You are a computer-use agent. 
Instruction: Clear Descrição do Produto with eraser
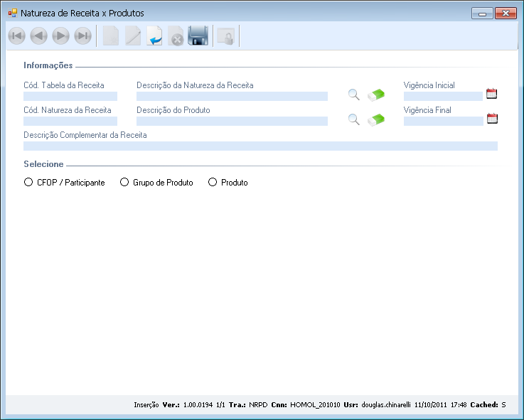pyautogui.click(x=376, y=119)
